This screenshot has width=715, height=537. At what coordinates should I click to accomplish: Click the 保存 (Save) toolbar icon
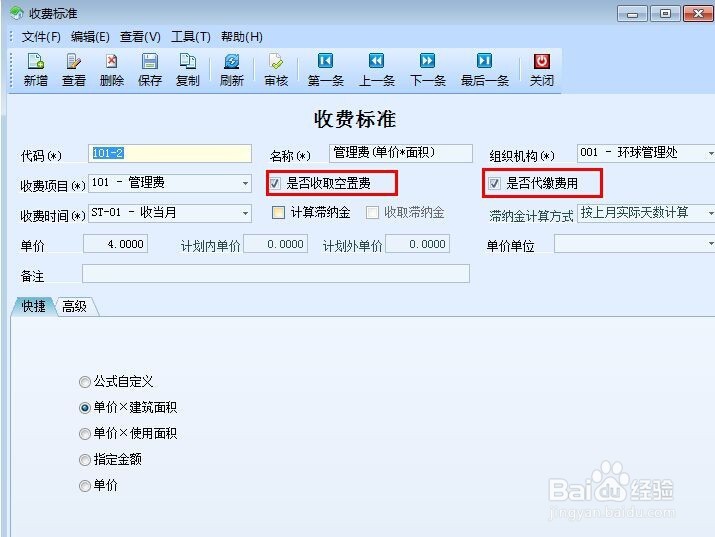(150, 70)
